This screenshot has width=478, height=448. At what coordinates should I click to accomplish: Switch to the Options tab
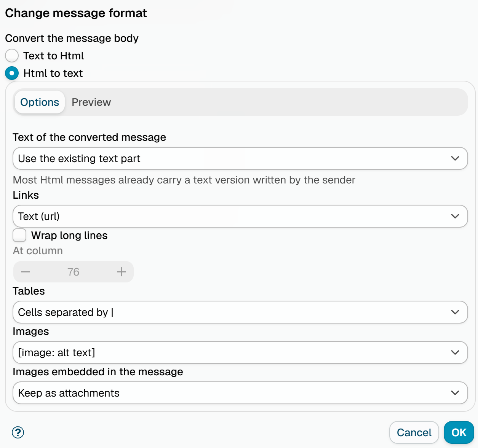(x=40, y=102)
